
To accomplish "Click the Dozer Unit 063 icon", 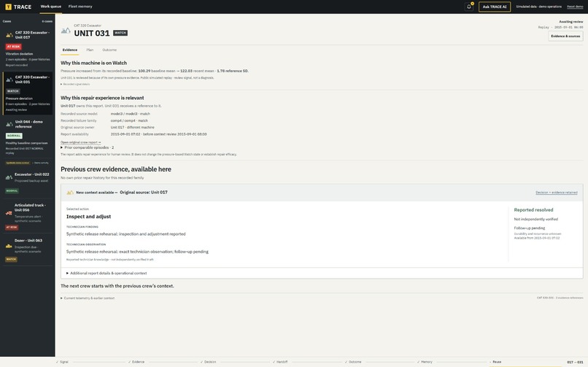I will coord(9,246).
